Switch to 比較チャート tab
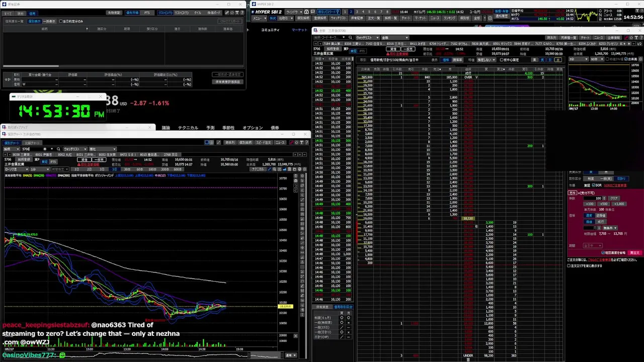This screenshot has height=362, width=644. [x=32, y=143]
